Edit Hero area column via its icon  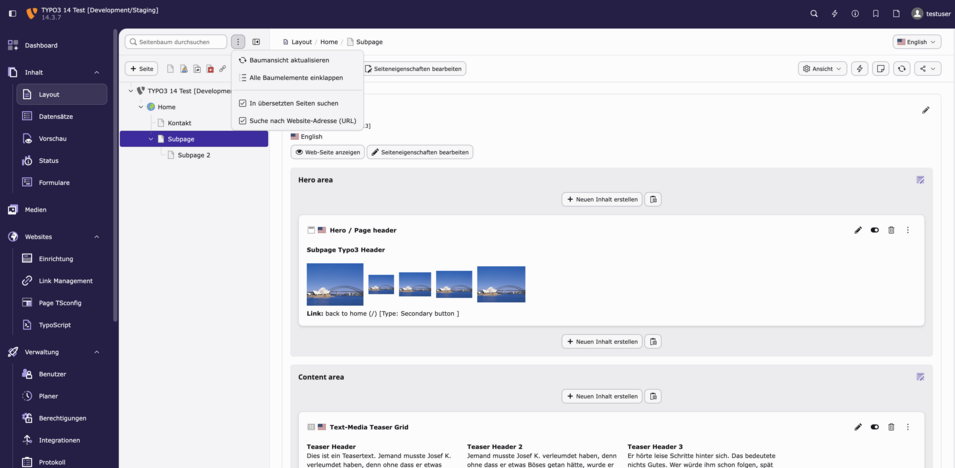pos(920,180)
